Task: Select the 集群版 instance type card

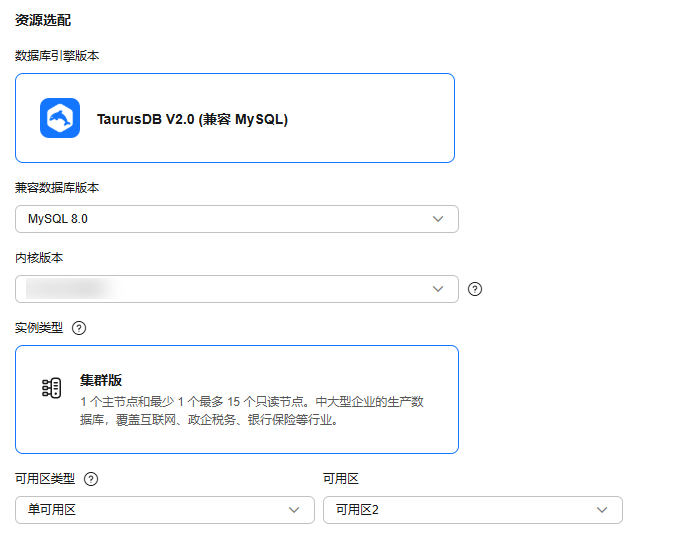Action: 237,399
